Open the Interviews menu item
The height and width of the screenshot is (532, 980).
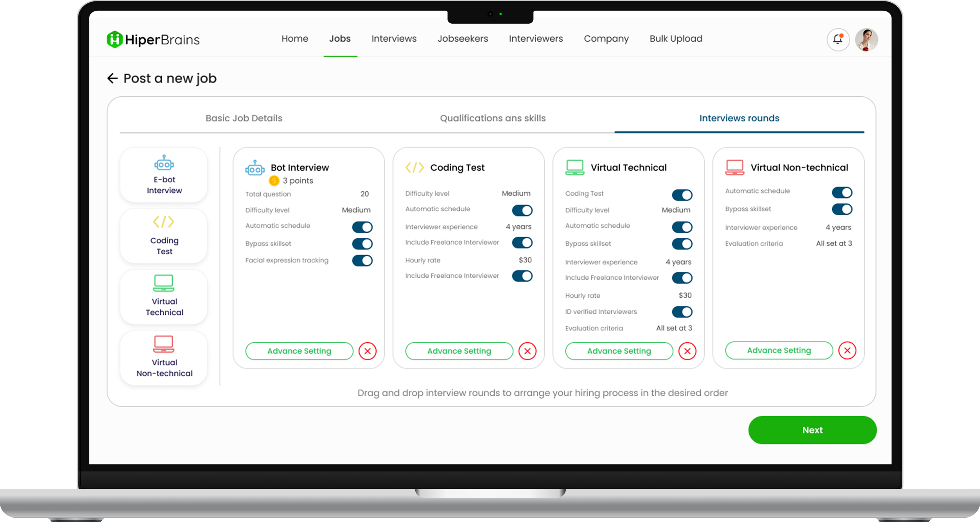(394, 39)
